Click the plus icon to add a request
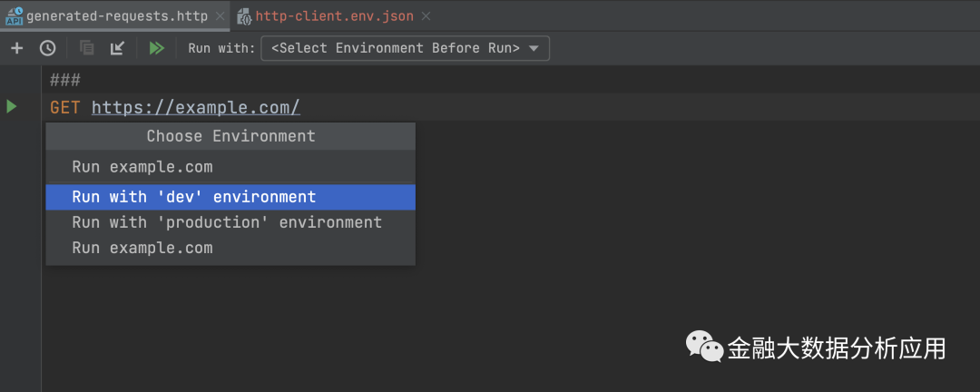Screen dimensions: 980x392 tap(16, 48)
